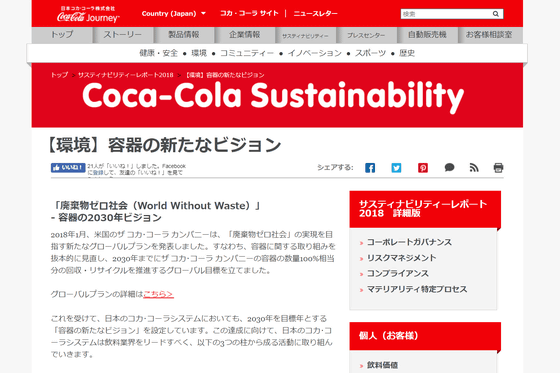The width and height of the screenshot is (560, 373).
Task: Click the 「廃棄物ゼロ社会（World Without Waste）」 heading
Action: click(x=156, y=206)
